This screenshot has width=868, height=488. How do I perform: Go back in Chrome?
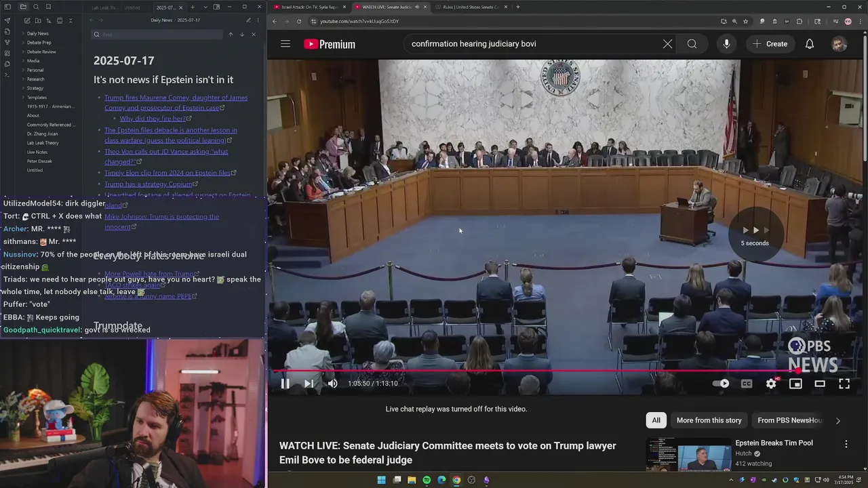pyautogui.click(x=275, y=22)
